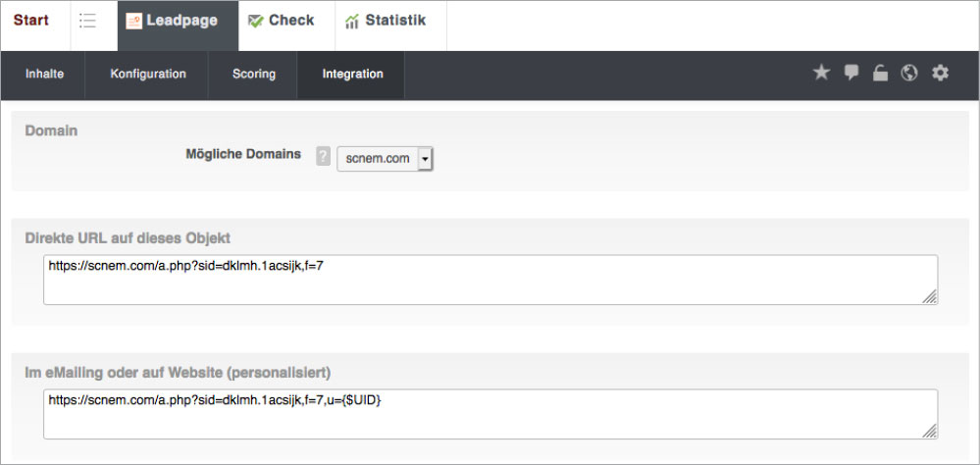Open settings via the gear icon
This screenshot has width=980, height=465.
[x=940, y=74]
